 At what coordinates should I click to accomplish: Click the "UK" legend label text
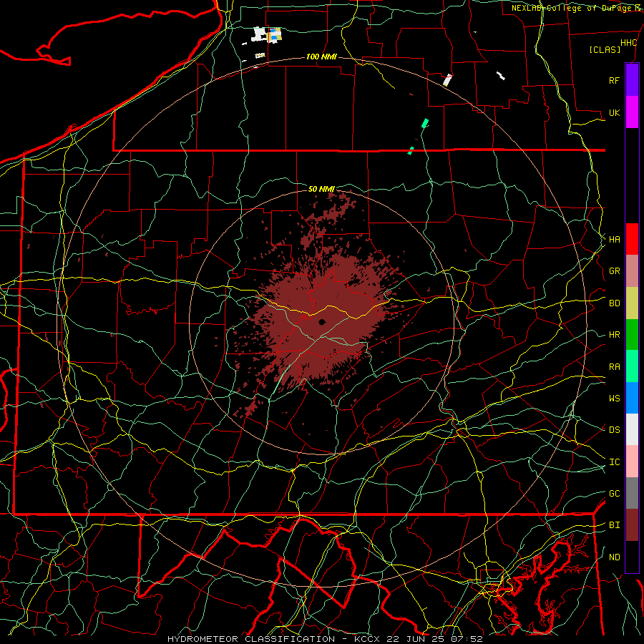tap(614, 112)
